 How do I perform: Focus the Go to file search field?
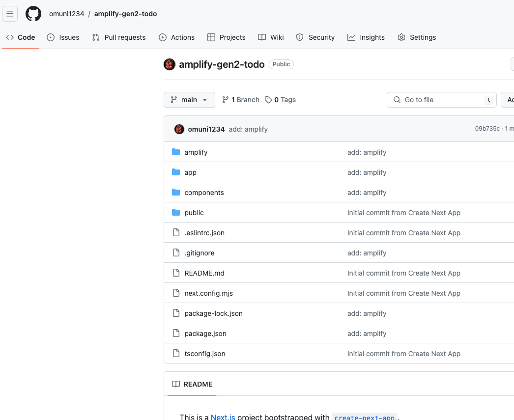[x=442, y=100]
